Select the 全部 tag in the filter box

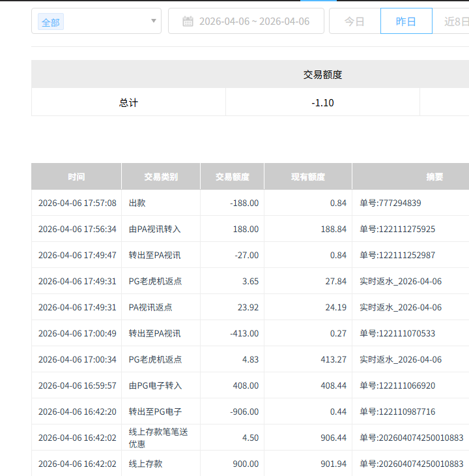click(51, 22)
